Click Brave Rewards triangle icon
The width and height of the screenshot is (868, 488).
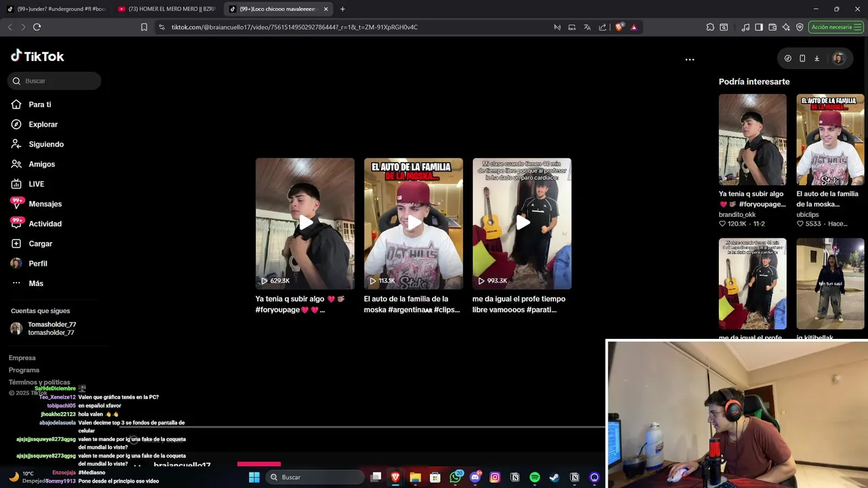coord(634,27)
